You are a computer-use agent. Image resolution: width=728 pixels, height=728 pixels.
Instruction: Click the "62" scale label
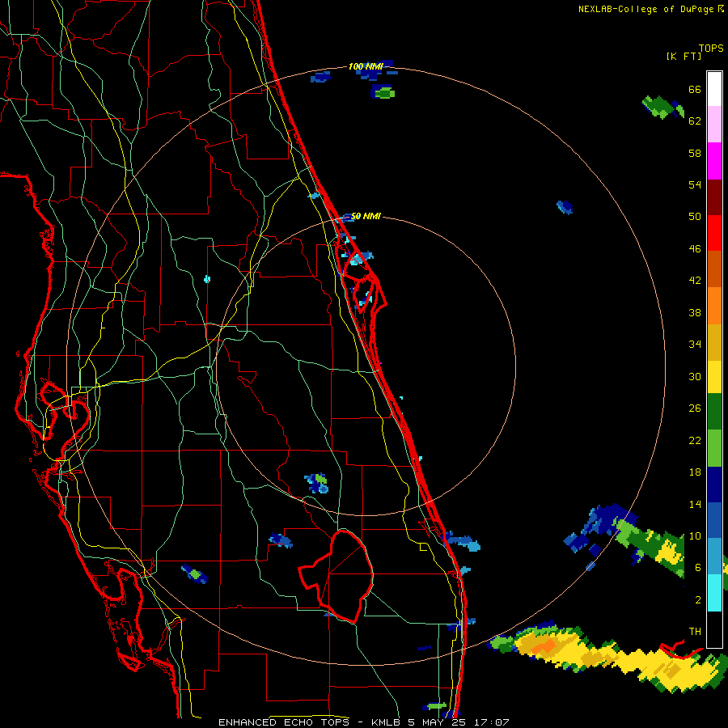695,121
